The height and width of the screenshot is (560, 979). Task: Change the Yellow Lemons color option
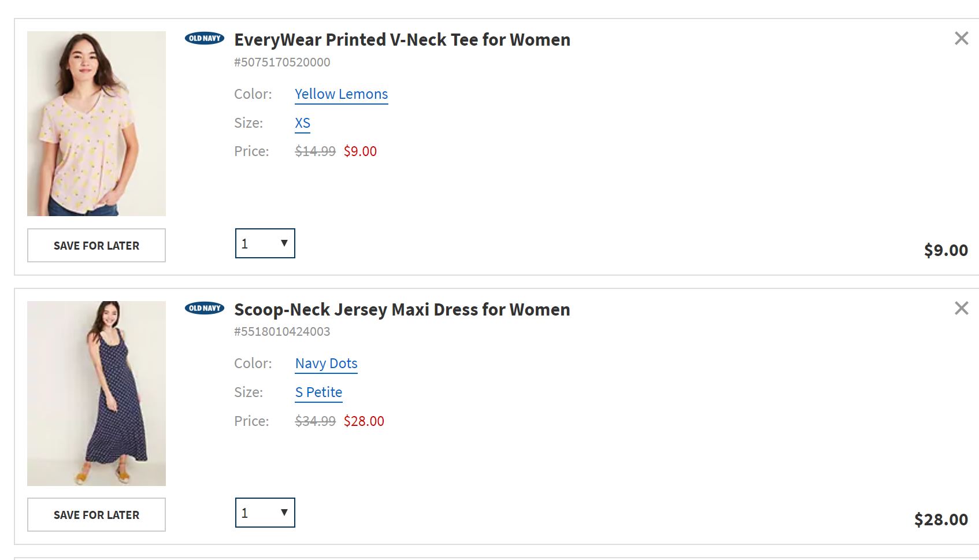pos(341,94)
